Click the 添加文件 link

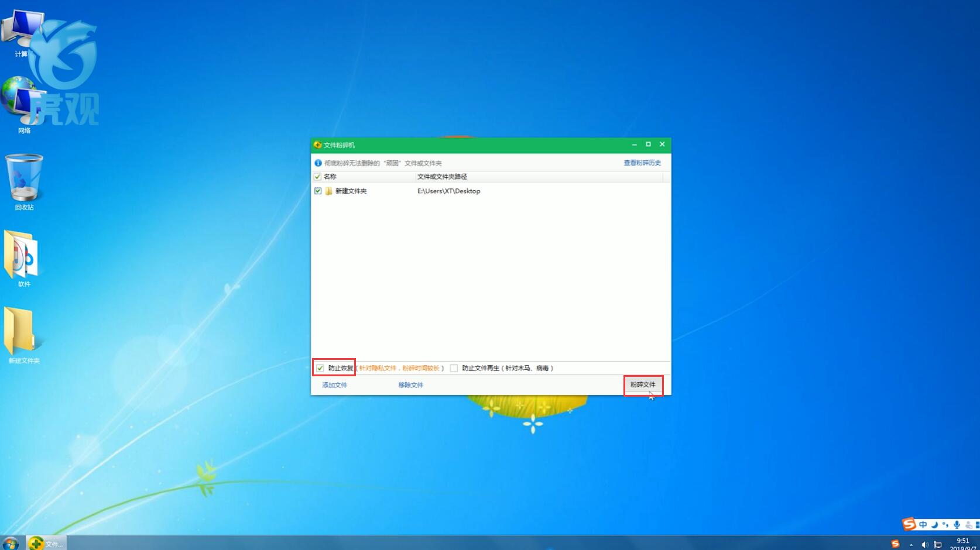334,385
